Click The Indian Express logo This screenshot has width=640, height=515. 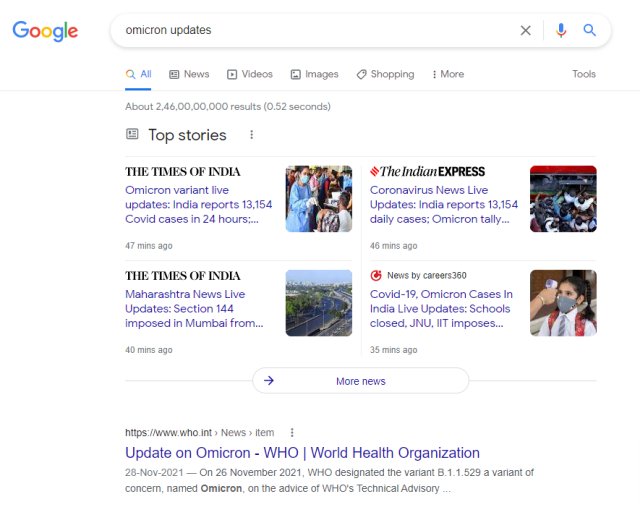pos(427,171)
